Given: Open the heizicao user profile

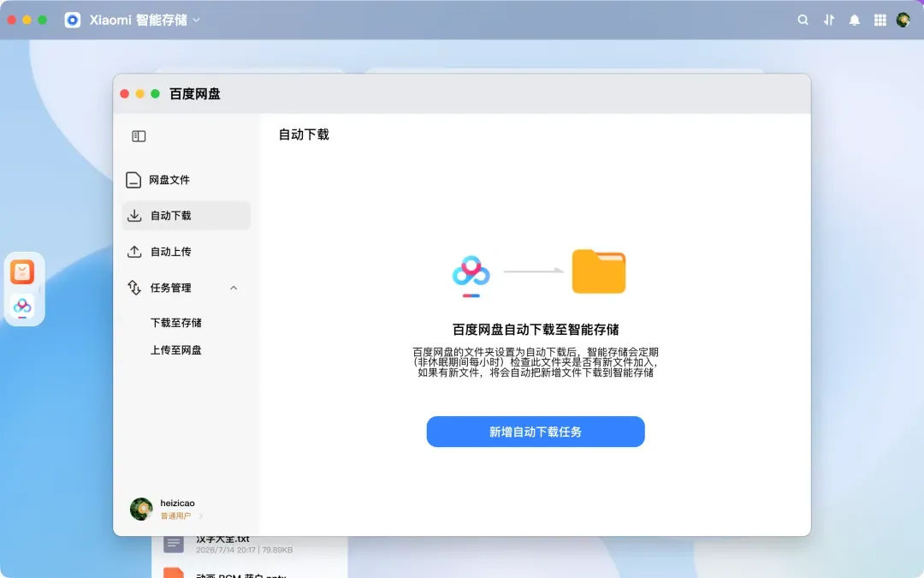Looking at the screenshot, I should [x=166, y=509].
